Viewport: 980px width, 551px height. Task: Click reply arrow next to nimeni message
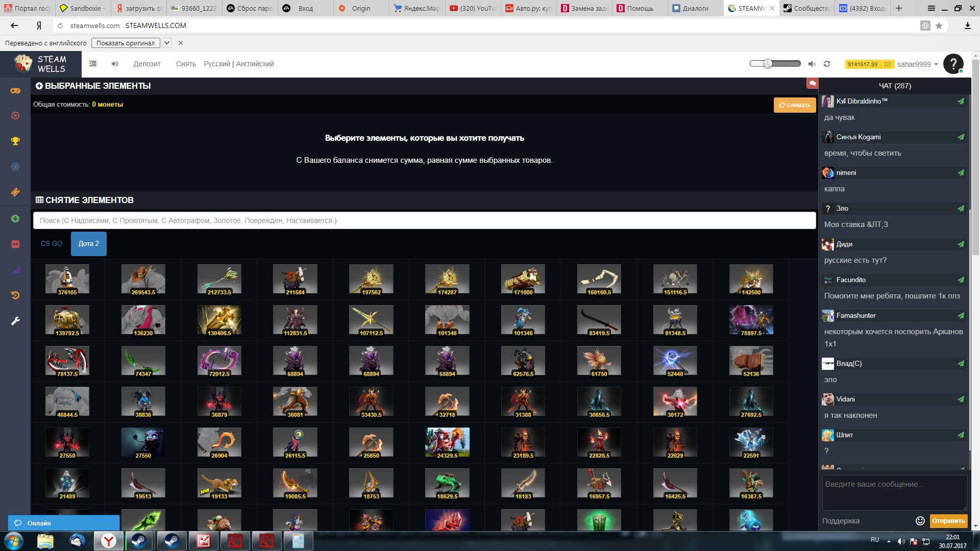tap(961, 172)
